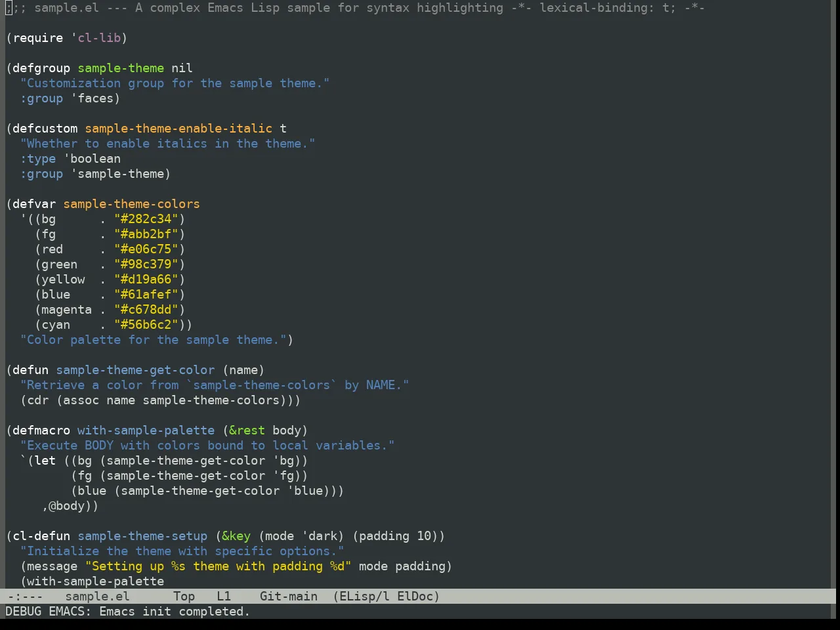Screen dimensions: 840x630
Task: Click function name 'sample-theme-get-color' after defun
Action: pyautogui.click(x=135, y=370)
